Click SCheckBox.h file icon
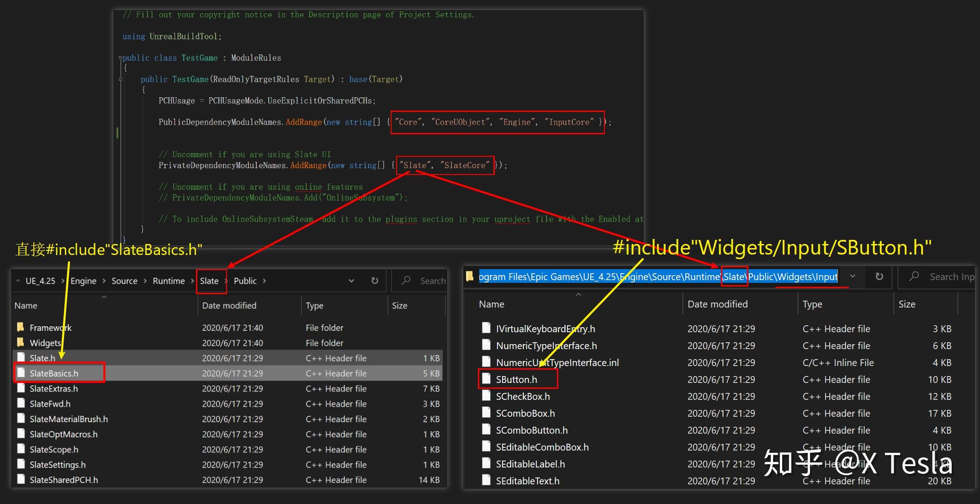980x504 pixels. (x=486, y=396)
